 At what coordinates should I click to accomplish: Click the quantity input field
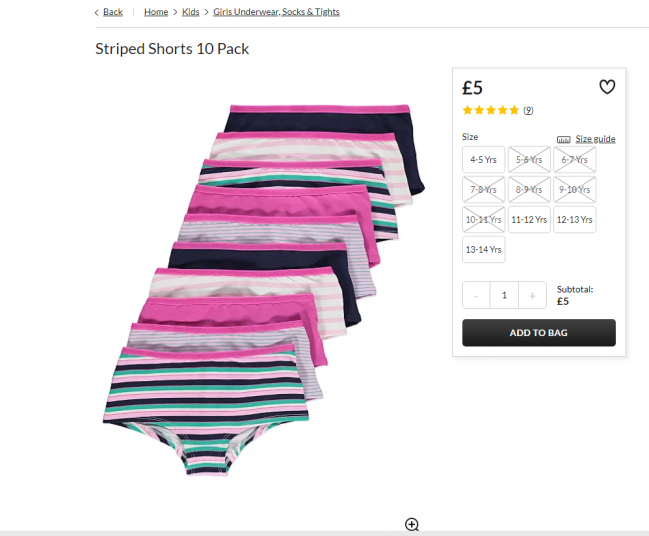504,295
